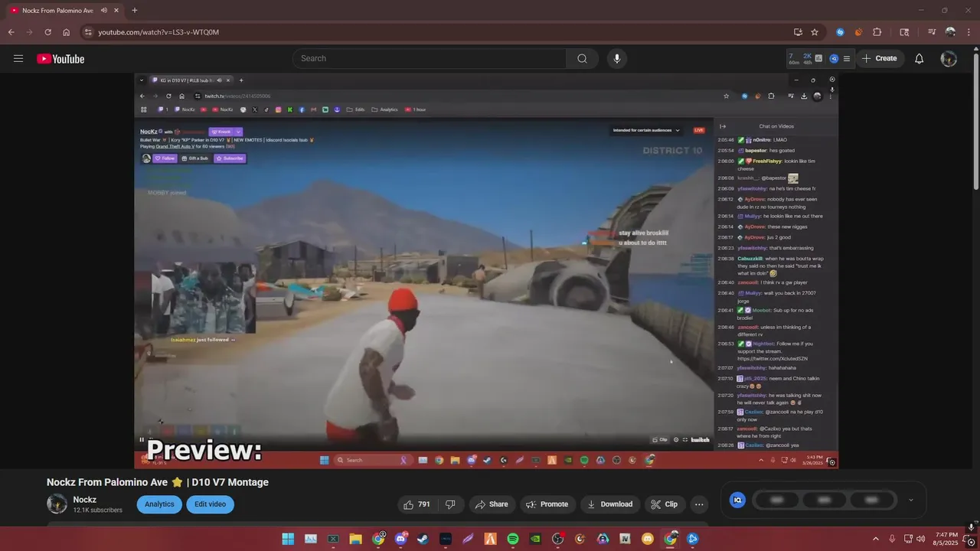Open the volume tray icon

tap(920, 539)
